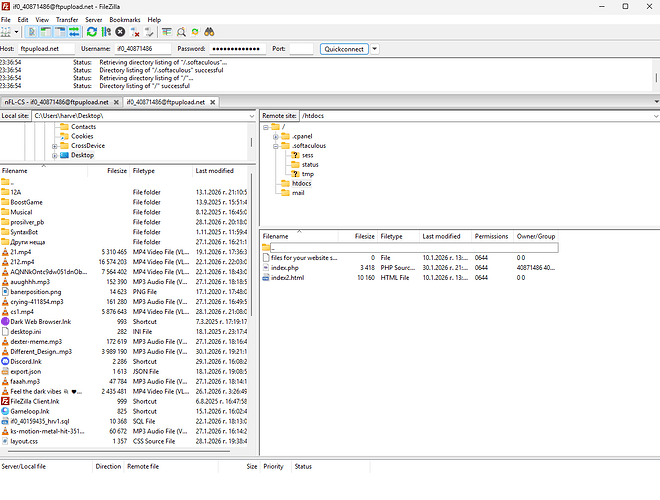Click the process queue toolbar icon
Image resolution: width=660 pixels, height=500 pixels.
tap(106, 32)
